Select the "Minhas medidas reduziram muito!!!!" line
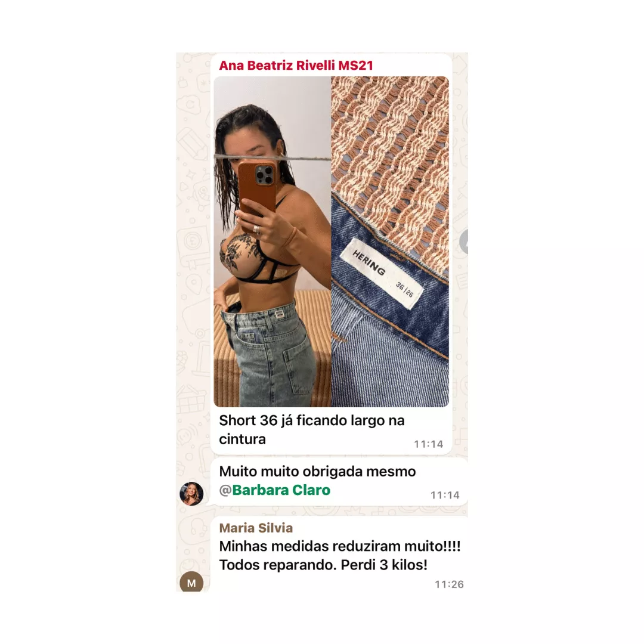Image resolution: width=644 pixels, height=644 pixels. click(x=340, y=547)
